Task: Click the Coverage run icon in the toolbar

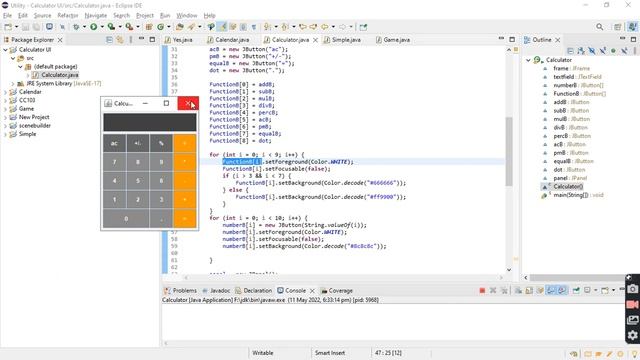Action: (x=111, y=27)
